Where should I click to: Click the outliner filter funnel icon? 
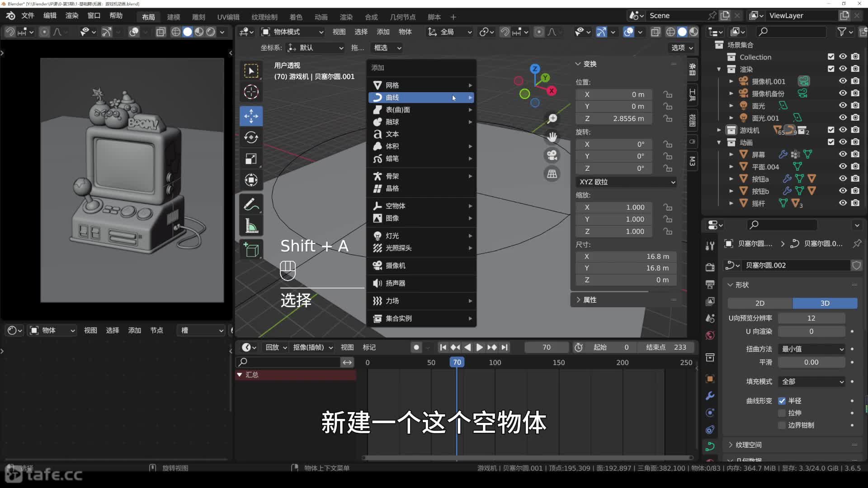pyautogui.click(x=841, y=32)
